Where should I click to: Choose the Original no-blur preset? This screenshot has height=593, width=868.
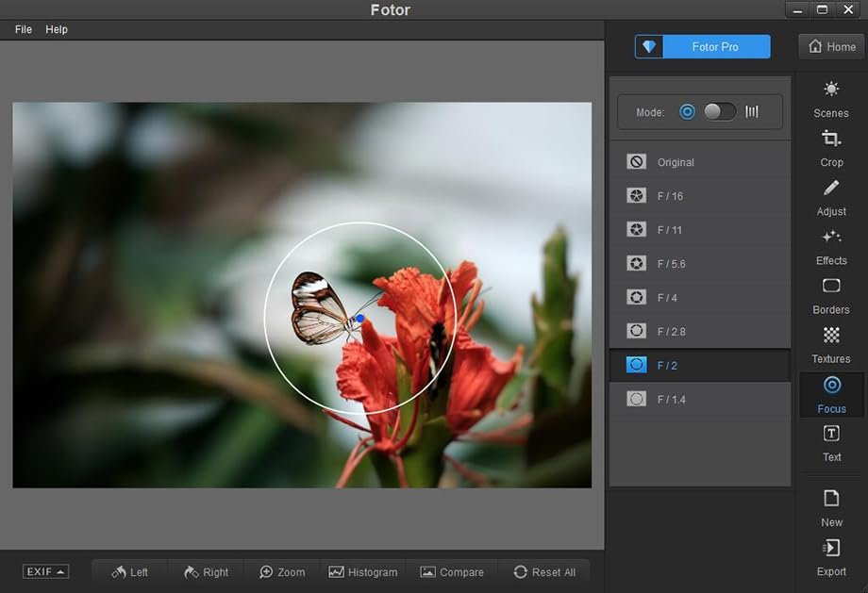700,162
